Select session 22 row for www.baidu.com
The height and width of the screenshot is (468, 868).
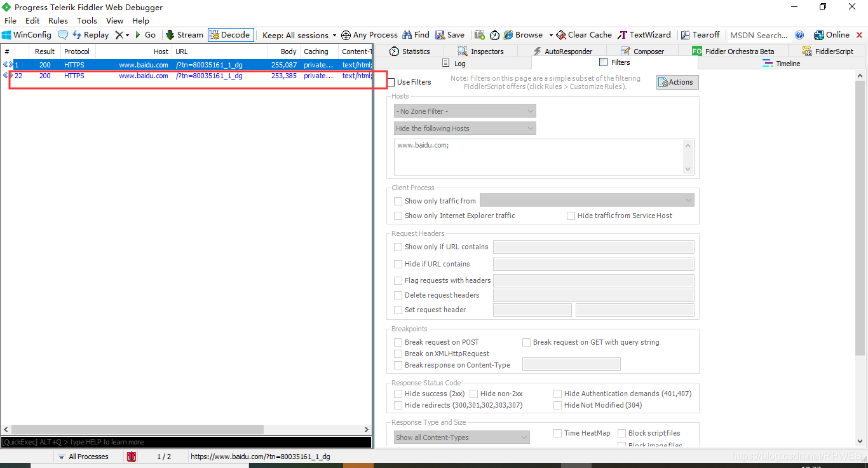[186, 76]
